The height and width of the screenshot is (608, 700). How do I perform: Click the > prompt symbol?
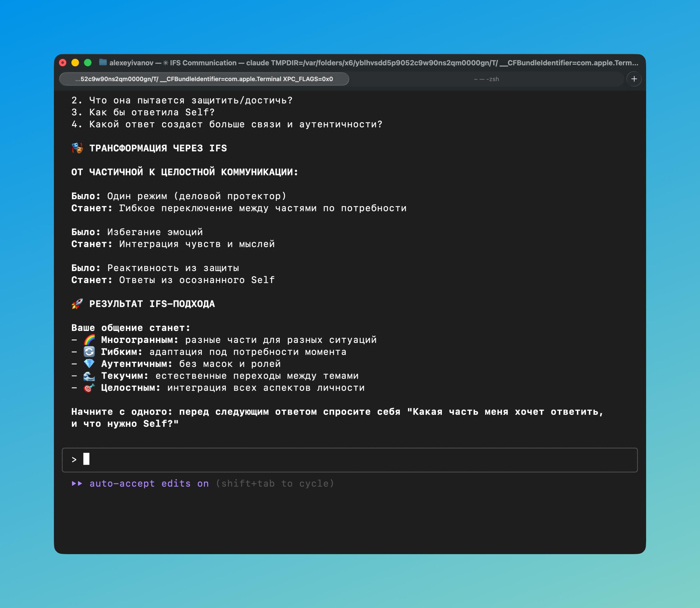click(74, 460)
